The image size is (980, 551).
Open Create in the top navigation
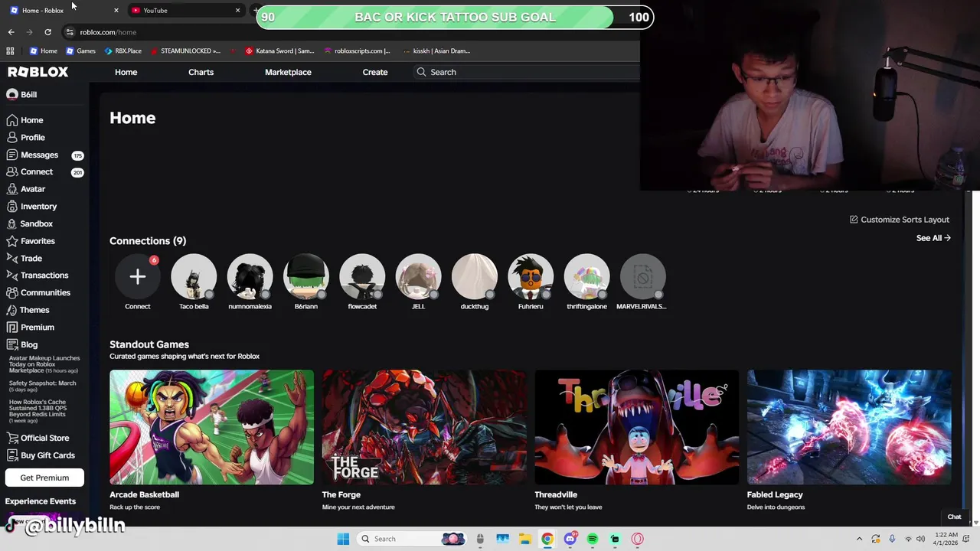coord(375,72)
